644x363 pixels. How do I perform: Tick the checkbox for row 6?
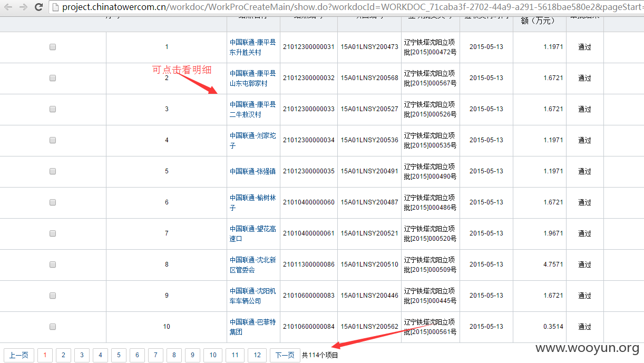[53, 202]
